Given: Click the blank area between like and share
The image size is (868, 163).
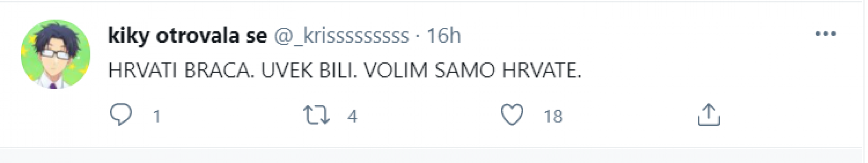Looking at the screenshot, I should click(628, 116).
